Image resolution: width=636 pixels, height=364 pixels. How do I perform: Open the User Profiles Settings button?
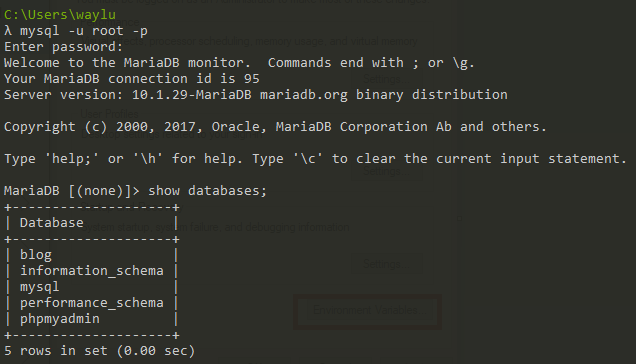point(387,171)
